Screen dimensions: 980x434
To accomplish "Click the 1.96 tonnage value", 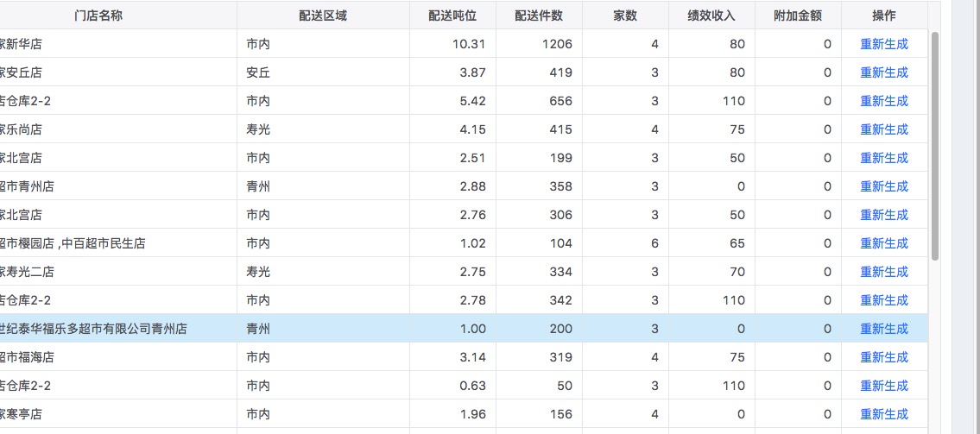I will click(x=472, y=415).
